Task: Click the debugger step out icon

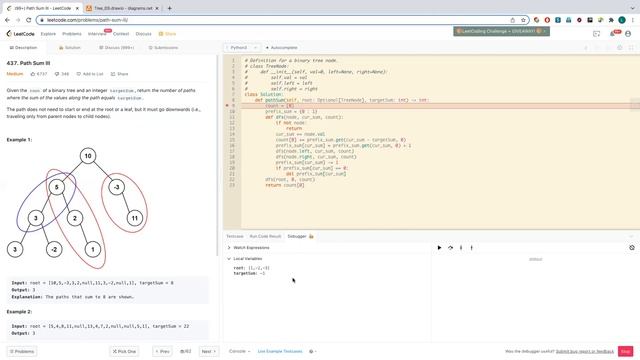Action: [471, 248]
